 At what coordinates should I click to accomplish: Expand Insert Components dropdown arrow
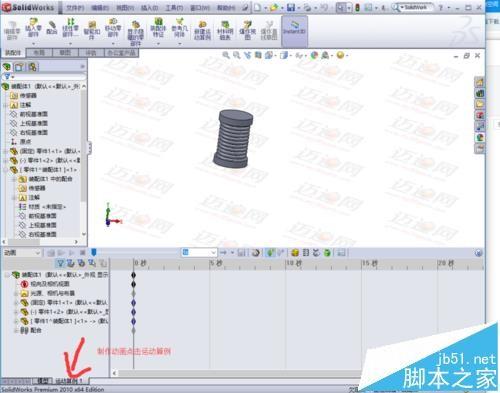[x=33, y=44]
